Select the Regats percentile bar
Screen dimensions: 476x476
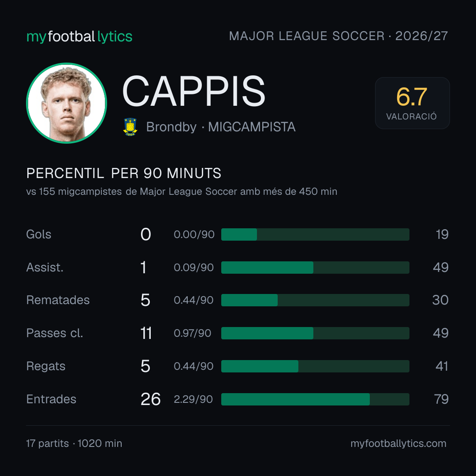click(x=315, y=366)
